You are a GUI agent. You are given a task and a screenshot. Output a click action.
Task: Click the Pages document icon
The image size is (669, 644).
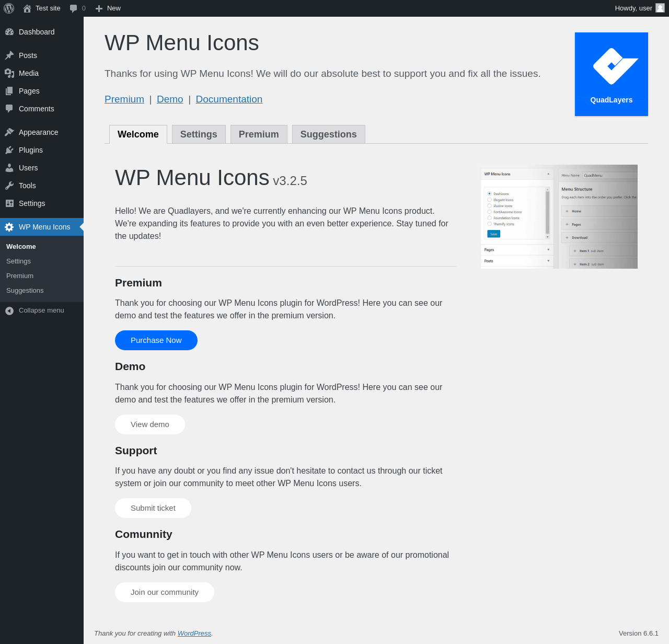(9, 91)
